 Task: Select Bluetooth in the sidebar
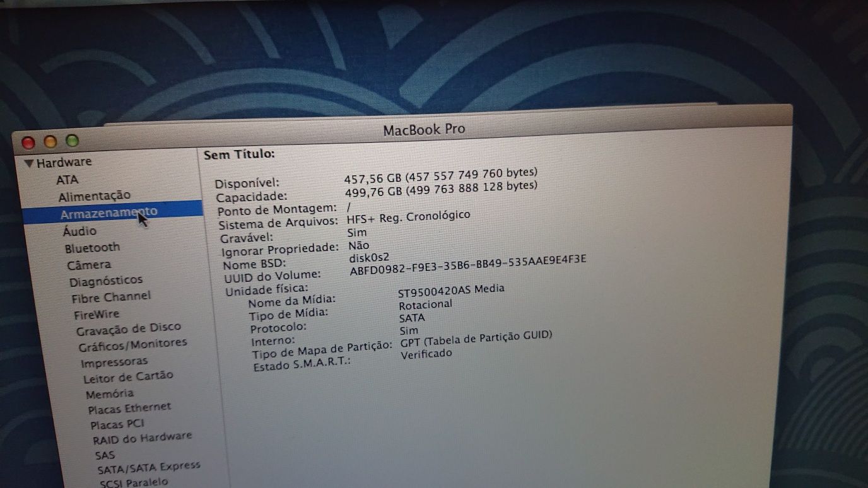(x=92, y=248)
